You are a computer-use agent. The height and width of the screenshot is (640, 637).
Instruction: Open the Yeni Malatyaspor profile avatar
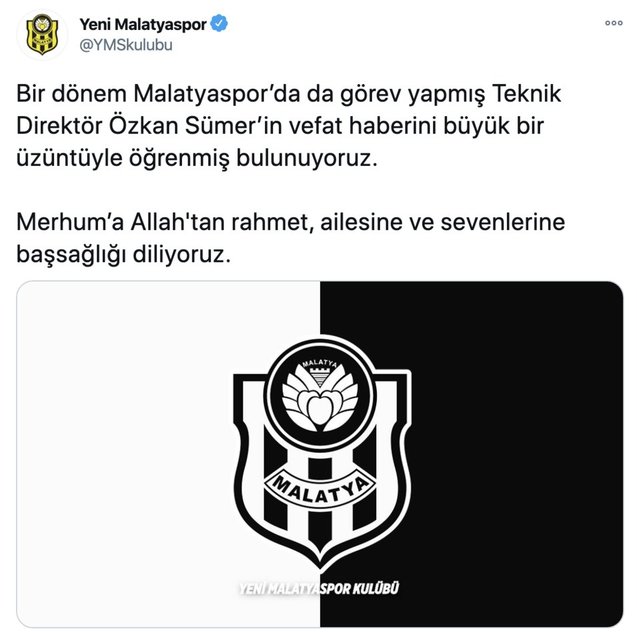pyautogui.click(x=42, y=35)
